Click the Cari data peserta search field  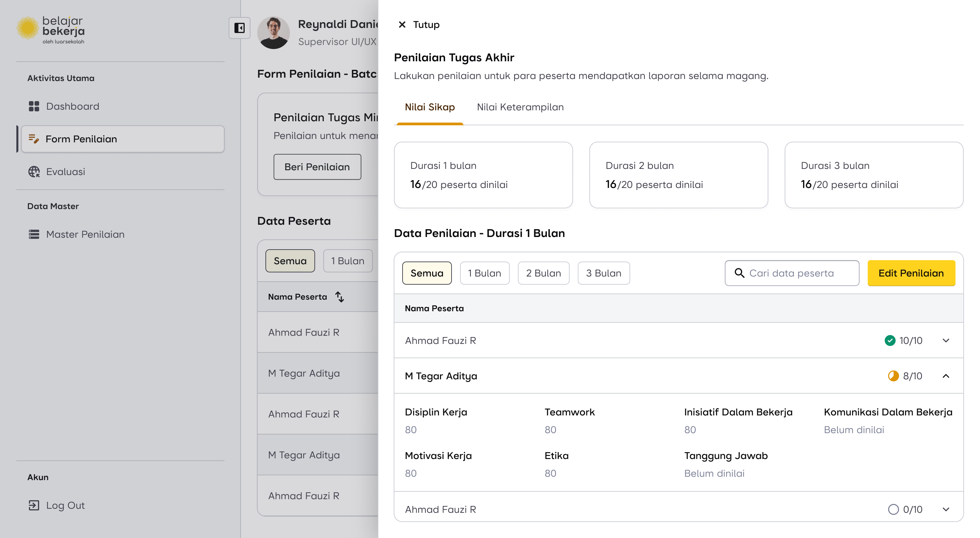point(799,273)
